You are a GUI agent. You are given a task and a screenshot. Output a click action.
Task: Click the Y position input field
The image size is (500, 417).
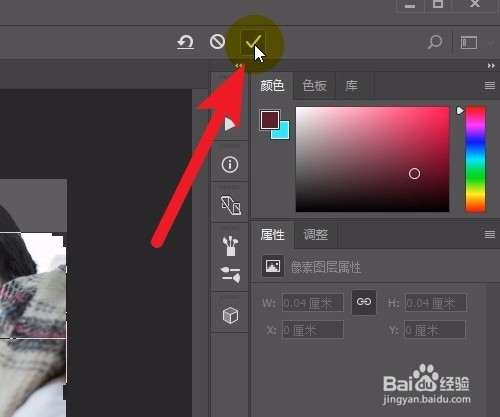(435, 330)
